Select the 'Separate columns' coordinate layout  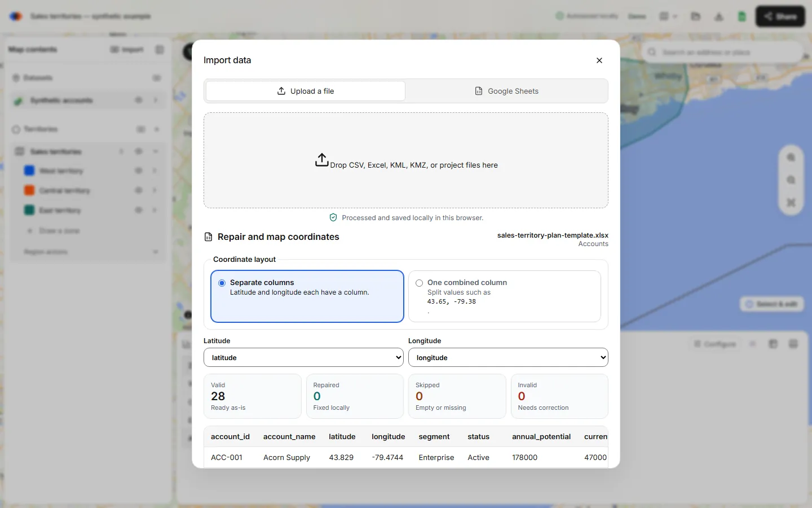[x=307, y=296]
